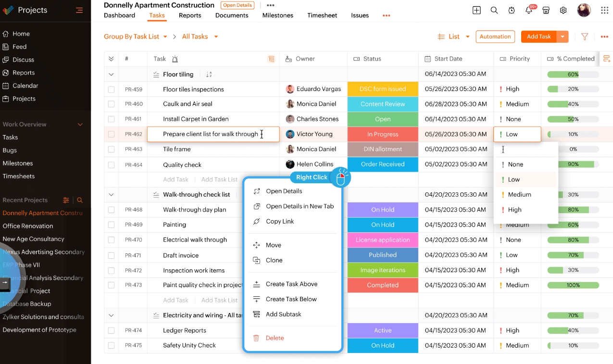The image size is (613, 364).
Task: Click the Add Task button
Action: pos(539,36)
